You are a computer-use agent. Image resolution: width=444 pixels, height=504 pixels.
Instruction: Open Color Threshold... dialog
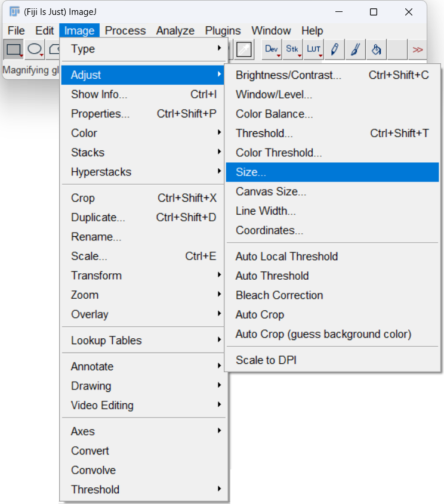pyautogui.click(x=332, y=153)
